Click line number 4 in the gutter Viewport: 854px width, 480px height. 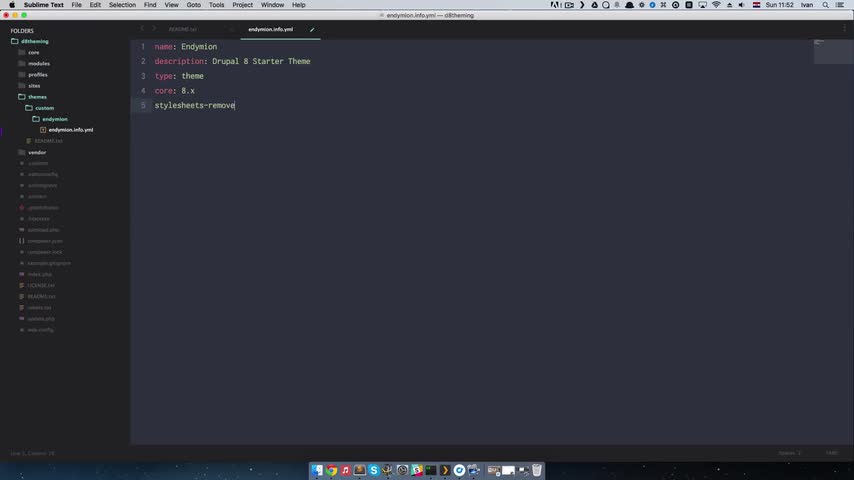point(143,91)
